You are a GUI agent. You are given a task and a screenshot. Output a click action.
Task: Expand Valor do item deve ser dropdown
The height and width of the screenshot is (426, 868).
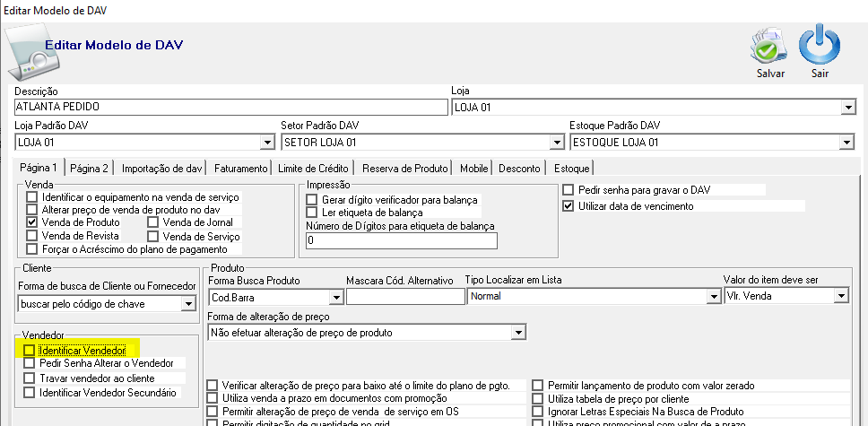[x=841, y=296]
